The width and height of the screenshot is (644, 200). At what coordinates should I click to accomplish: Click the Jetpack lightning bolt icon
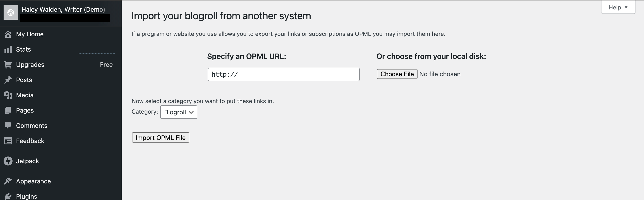[8, 161]
